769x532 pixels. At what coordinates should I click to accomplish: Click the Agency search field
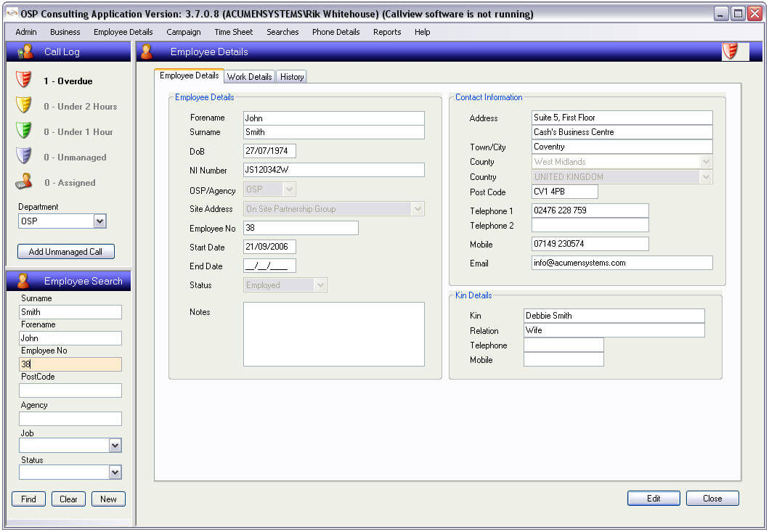tap(70, 419)
